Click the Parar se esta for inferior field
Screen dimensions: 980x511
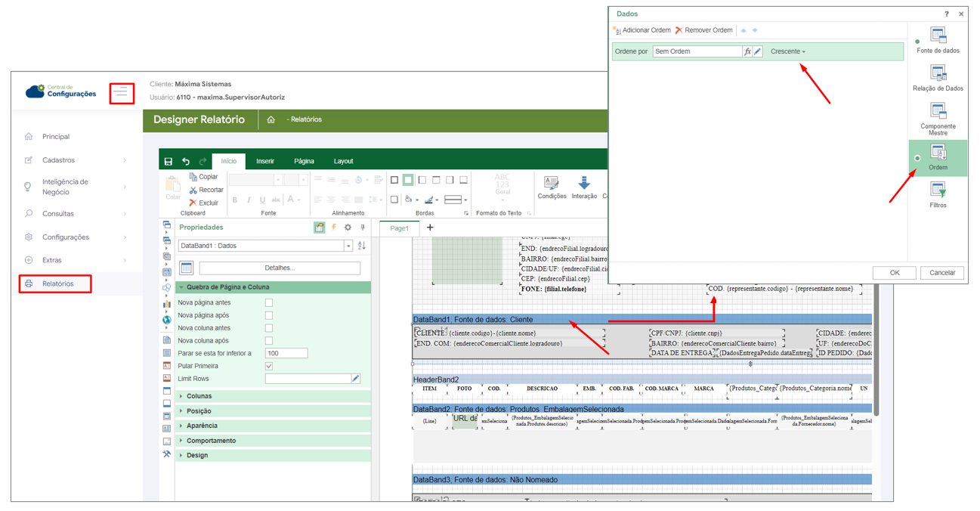286,353
